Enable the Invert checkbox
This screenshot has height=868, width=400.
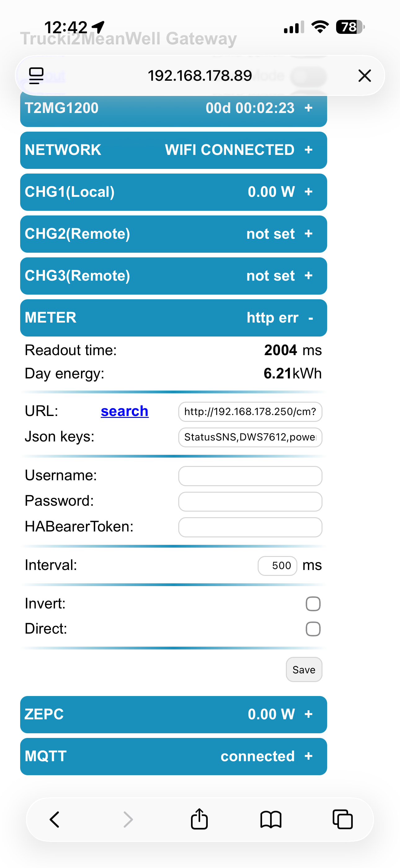(x=313, y=604)
